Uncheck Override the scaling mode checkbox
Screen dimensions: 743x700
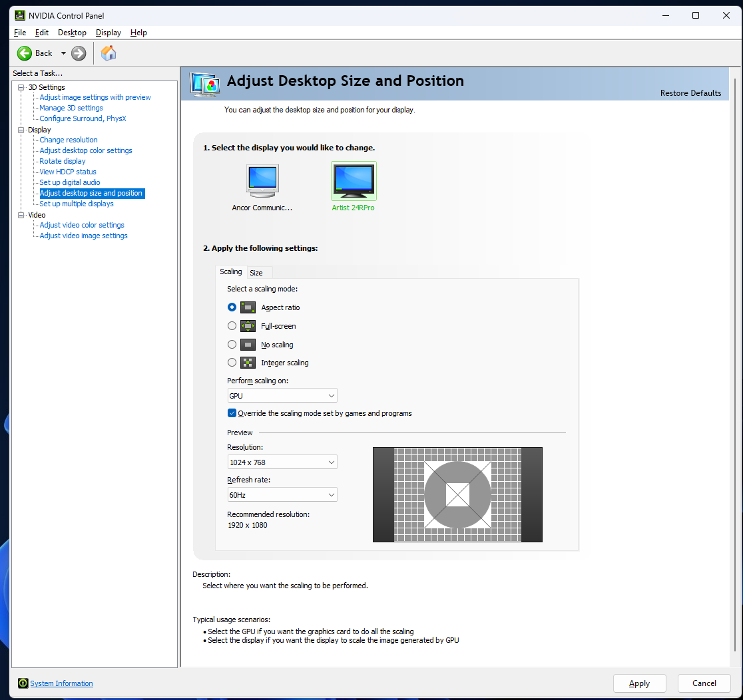coord(232,413)
